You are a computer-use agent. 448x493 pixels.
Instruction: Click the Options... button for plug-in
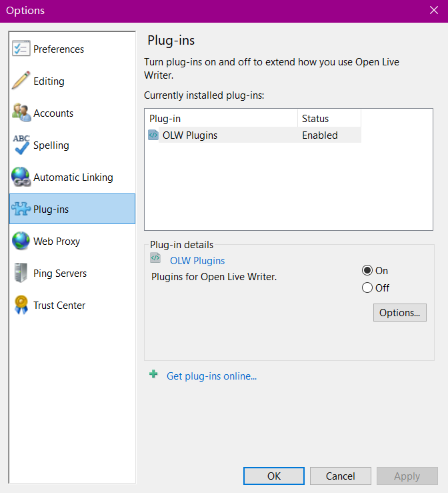coord(399,312)
